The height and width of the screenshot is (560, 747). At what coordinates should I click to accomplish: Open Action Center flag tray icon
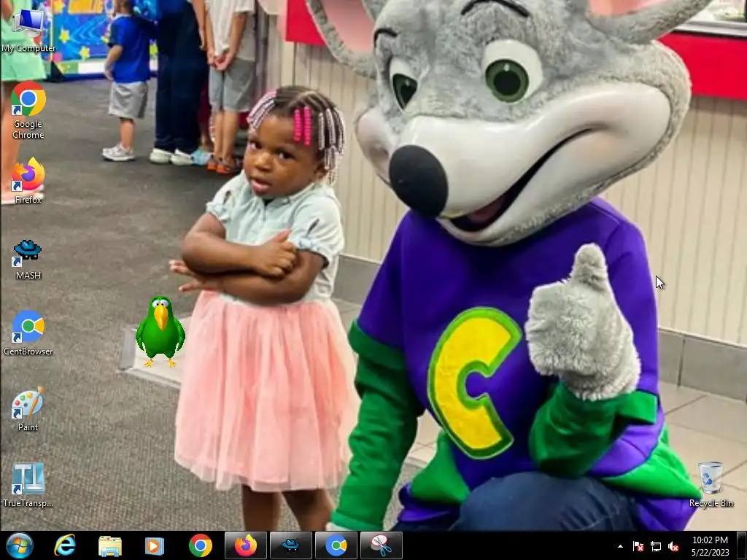(638, 546)
